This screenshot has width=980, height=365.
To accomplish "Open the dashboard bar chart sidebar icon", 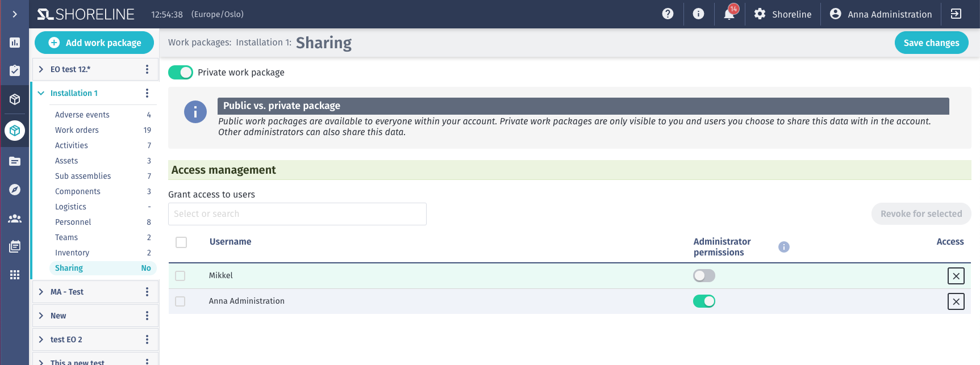I will [15, 43].
